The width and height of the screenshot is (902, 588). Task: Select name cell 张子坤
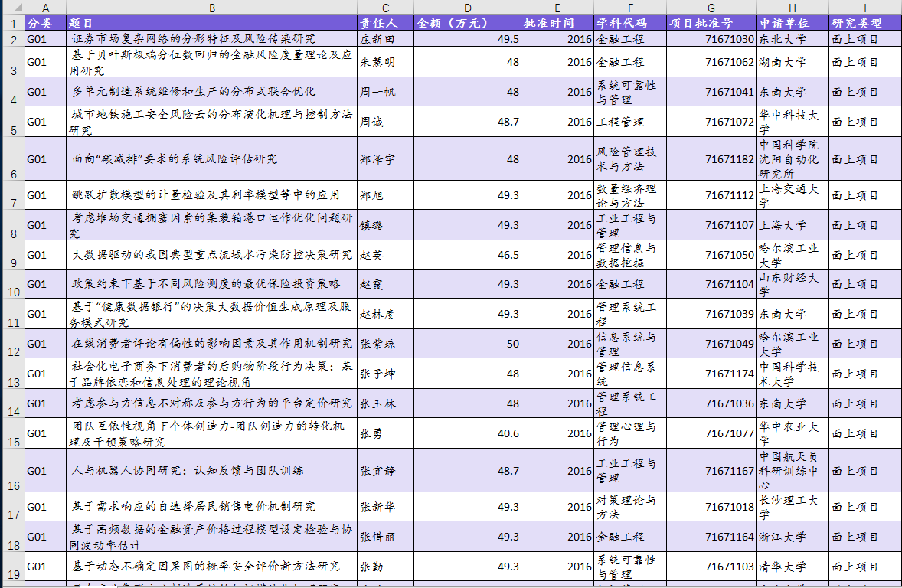coord(385,374)
